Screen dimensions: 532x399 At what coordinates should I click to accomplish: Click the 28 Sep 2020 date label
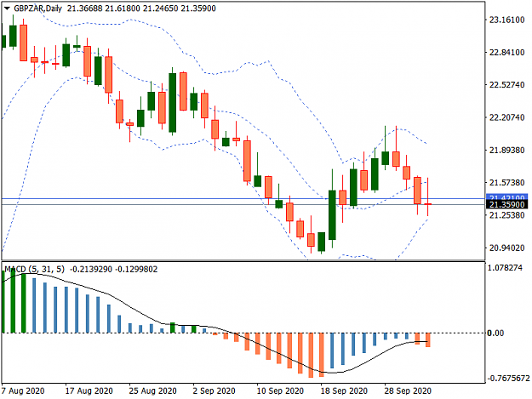tap(408, 390)
